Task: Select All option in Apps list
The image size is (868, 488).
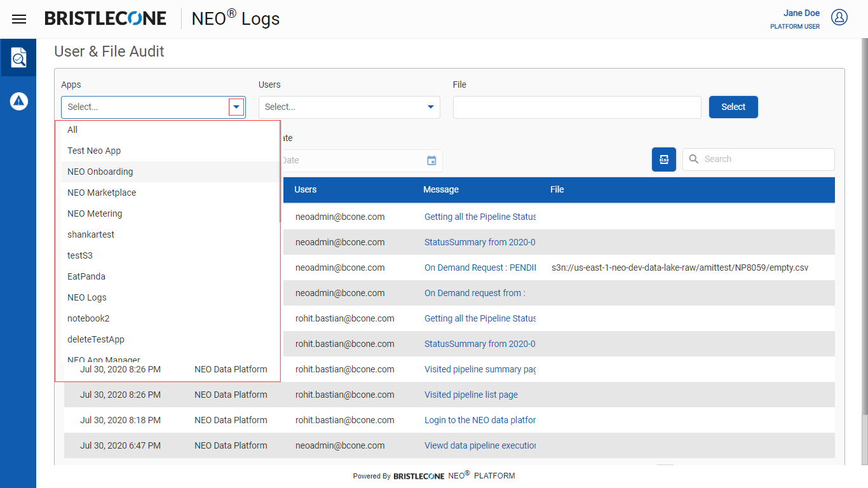Action: tap(72, 130)
